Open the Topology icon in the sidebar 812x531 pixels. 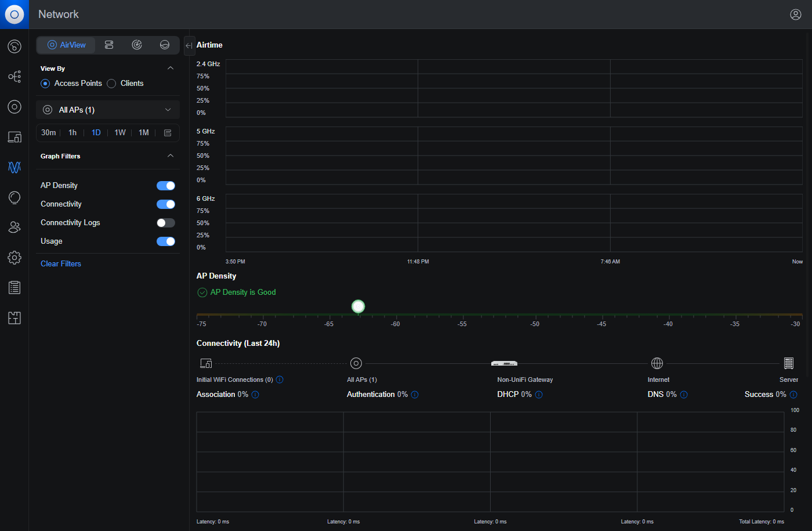point(14,77)
